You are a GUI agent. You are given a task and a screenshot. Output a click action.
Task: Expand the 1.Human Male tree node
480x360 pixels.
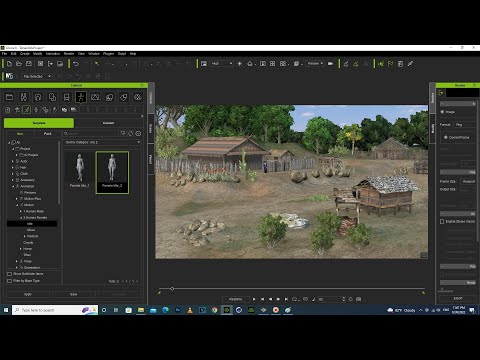point(21,211)
